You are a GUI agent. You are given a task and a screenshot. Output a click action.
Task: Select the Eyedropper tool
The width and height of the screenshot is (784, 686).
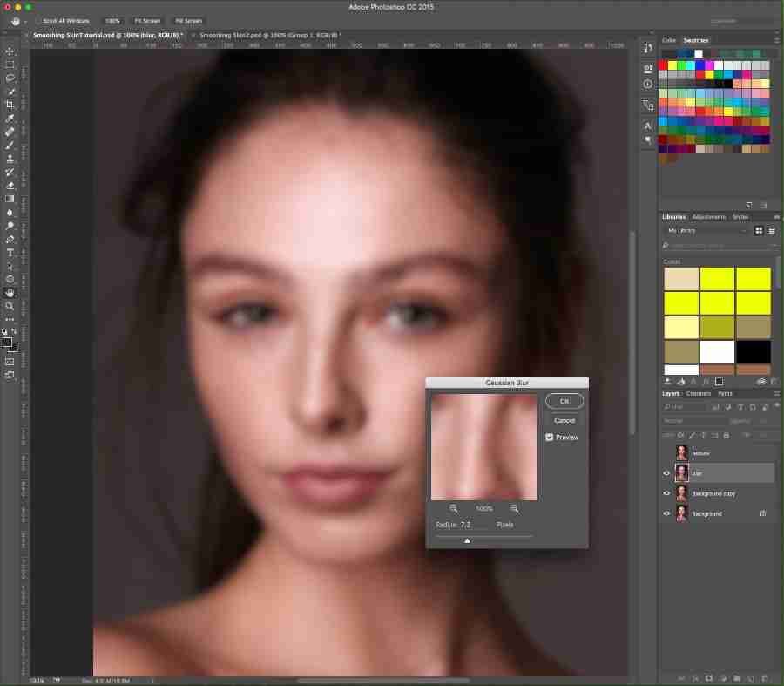click(10, 119)
